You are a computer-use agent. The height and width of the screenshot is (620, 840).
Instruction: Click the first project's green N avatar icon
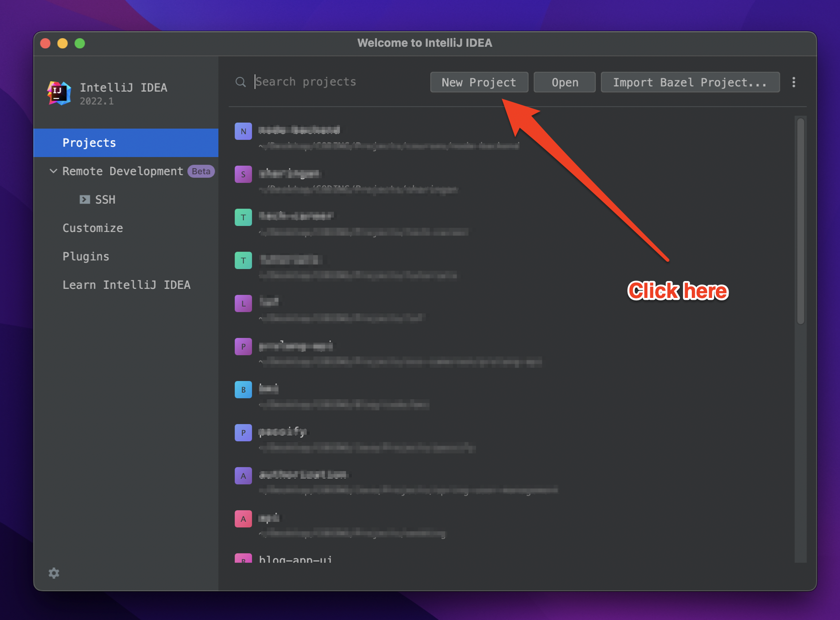point(243,131)
